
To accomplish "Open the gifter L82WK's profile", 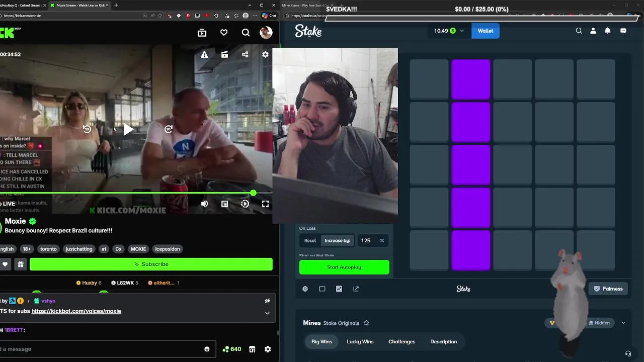I will tap(124, 283).
